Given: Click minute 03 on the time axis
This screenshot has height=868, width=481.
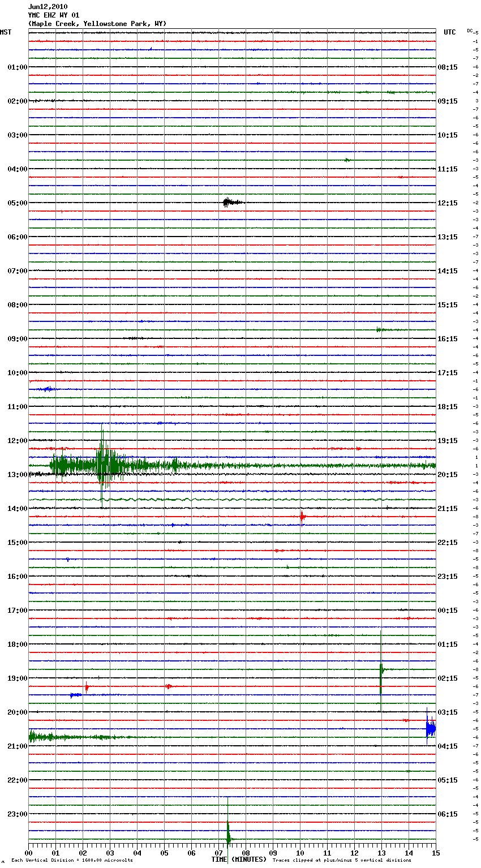Looking at the screenshot, I should pyautogui.click(x=110, y=853).
